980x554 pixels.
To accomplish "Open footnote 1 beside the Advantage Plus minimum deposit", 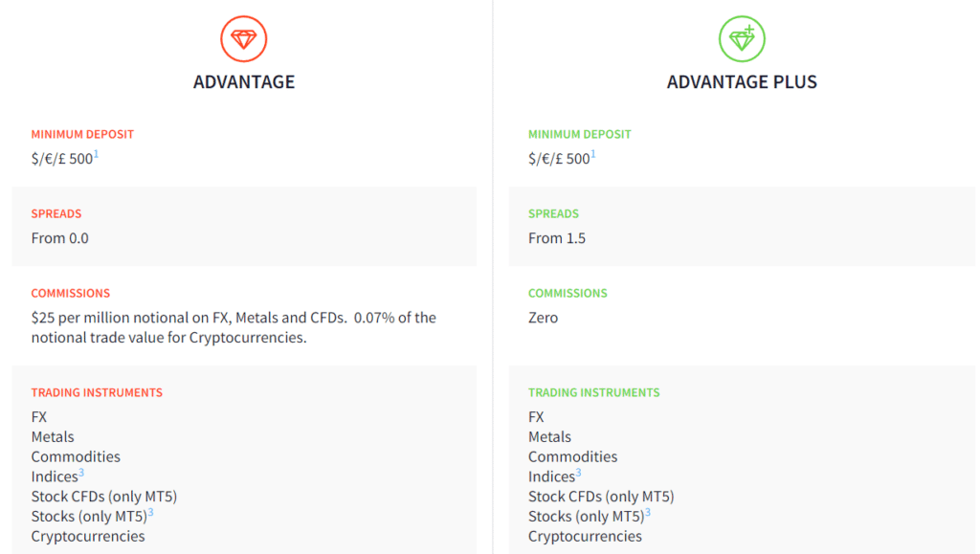I will pos(593,154).
